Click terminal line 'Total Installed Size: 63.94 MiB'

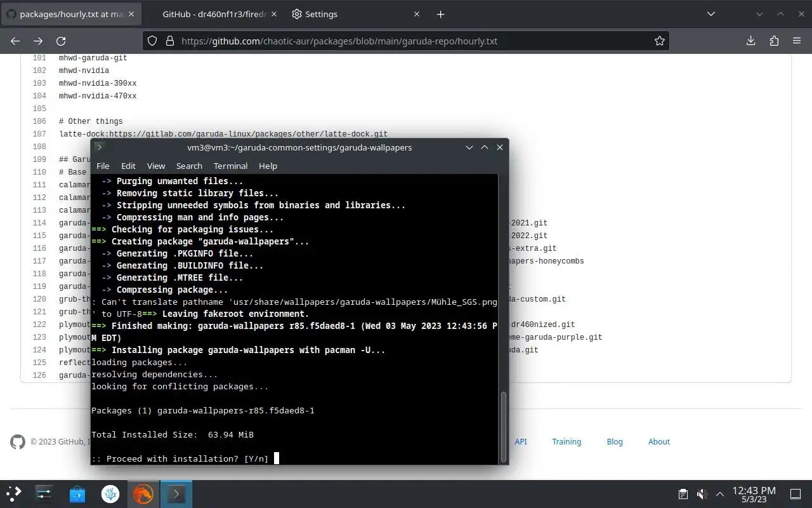pyautogui.click(x=173, y=434)
